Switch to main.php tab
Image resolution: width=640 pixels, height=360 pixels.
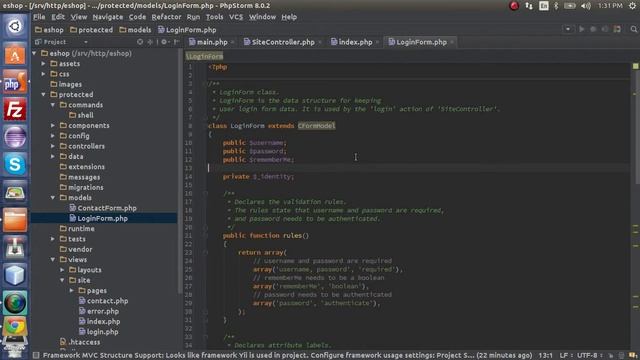coord(208,42)
